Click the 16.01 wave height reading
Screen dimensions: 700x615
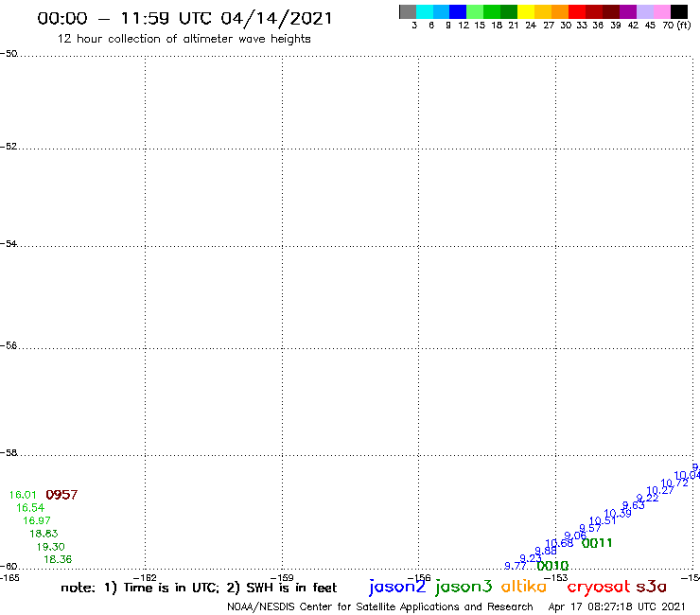pyautogui.click(x=23, y=495)
